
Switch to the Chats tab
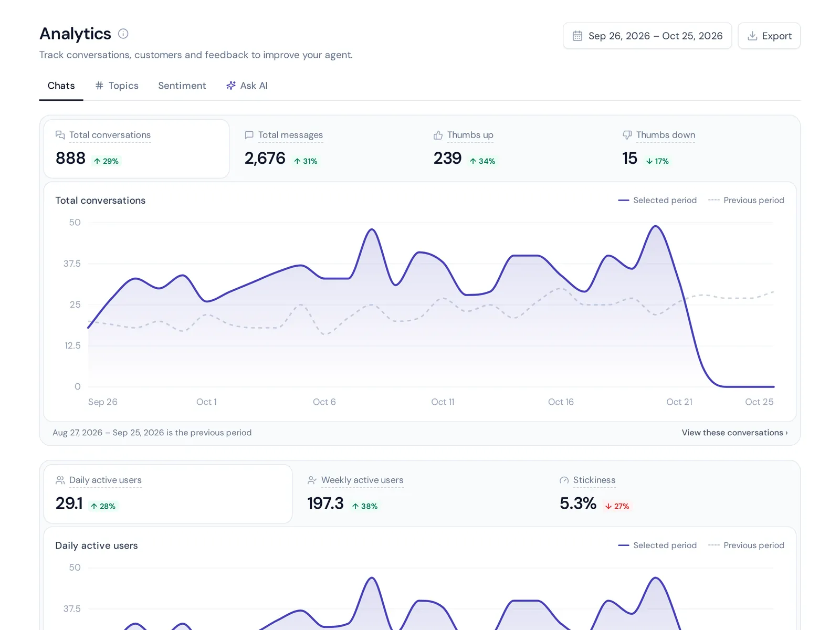[61, 86]
